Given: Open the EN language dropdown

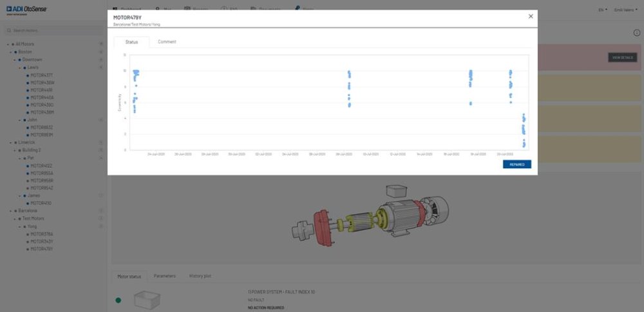Looking at the screenshot, I should [x=603, y=10].
